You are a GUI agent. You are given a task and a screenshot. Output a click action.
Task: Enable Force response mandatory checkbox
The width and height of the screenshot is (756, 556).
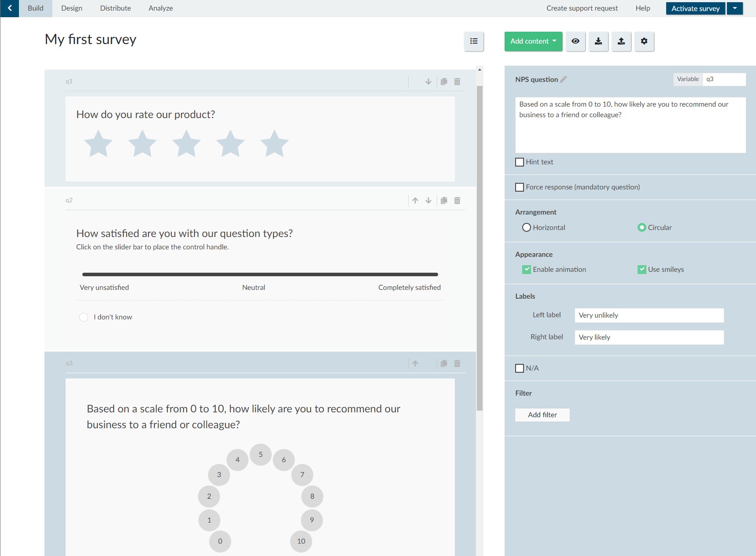[x=520, y=187]
